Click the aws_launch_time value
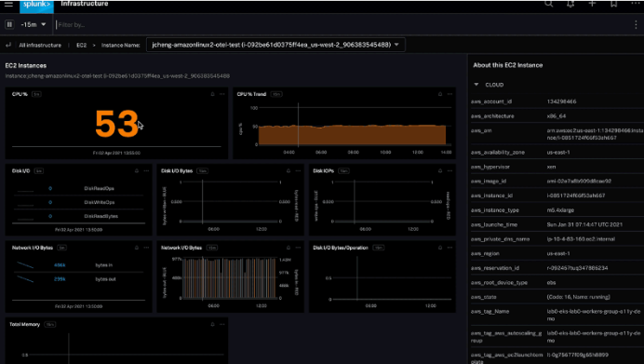 coord(584,224)
